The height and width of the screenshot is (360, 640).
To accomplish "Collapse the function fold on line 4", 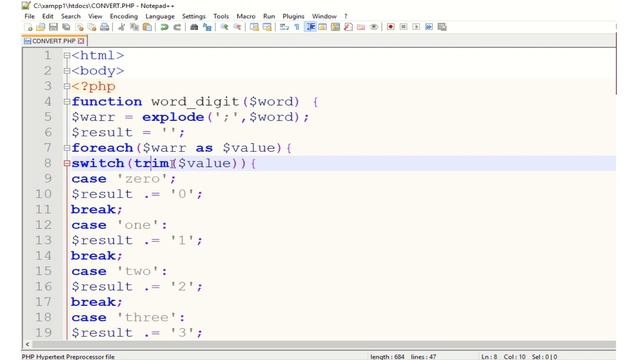I will (x=67, y=102).
